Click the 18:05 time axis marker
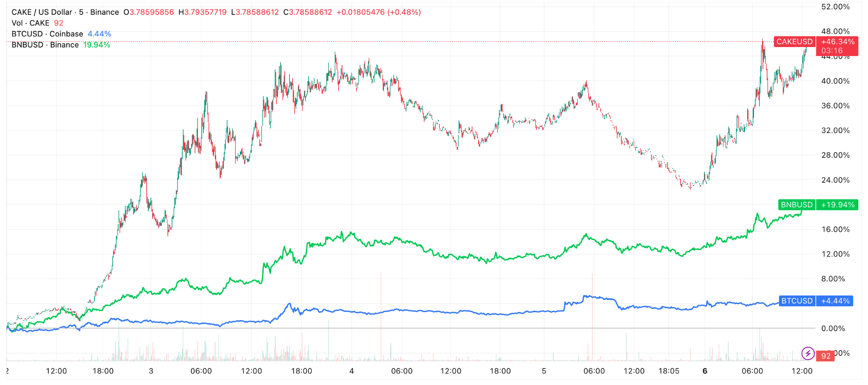The width and height of the screenshot is (868, 385). coord(669,371)
